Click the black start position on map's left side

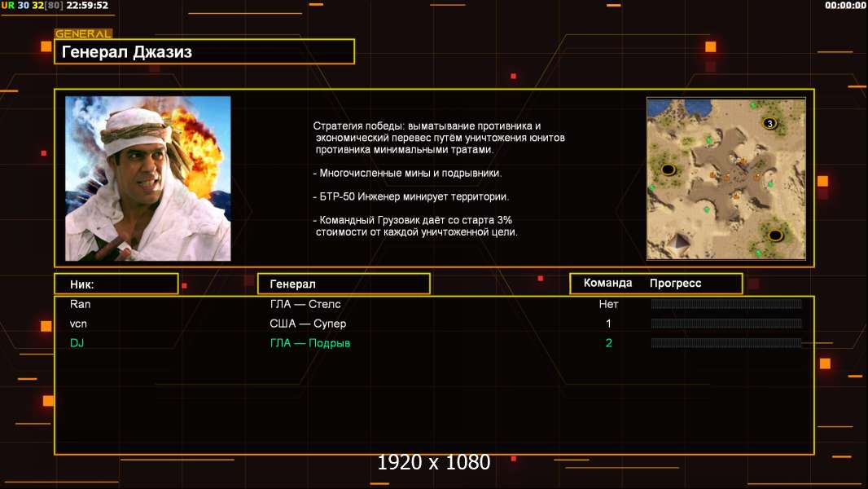(x=669, y=170)
